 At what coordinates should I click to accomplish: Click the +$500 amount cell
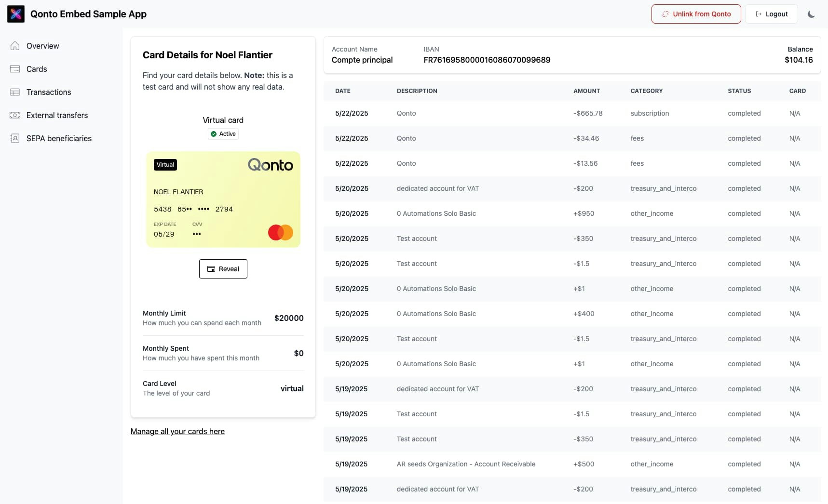tap(584, 464)
